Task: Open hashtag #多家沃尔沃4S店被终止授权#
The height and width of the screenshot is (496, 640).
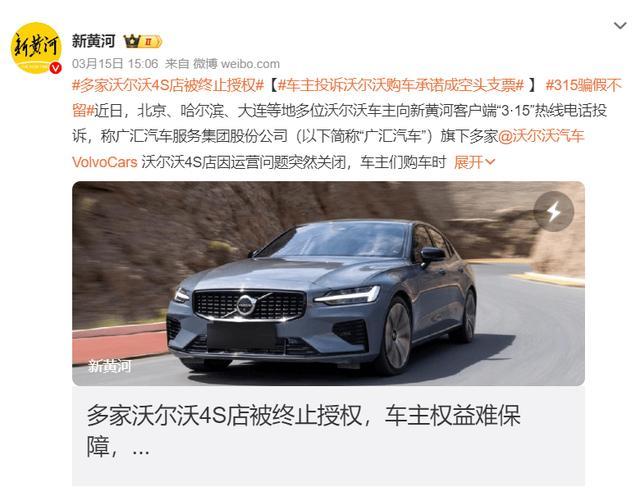Action: pos(168,85)
